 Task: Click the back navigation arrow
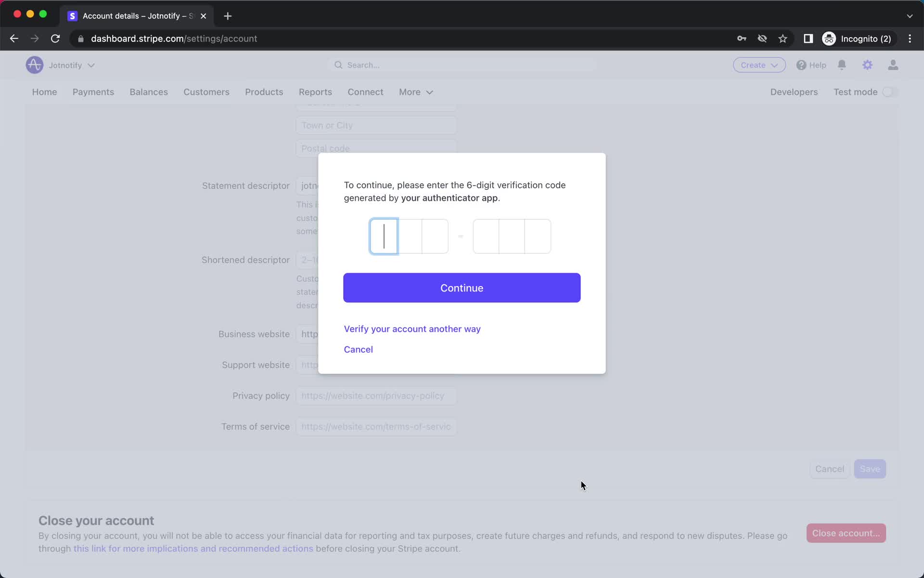[13, 38]
